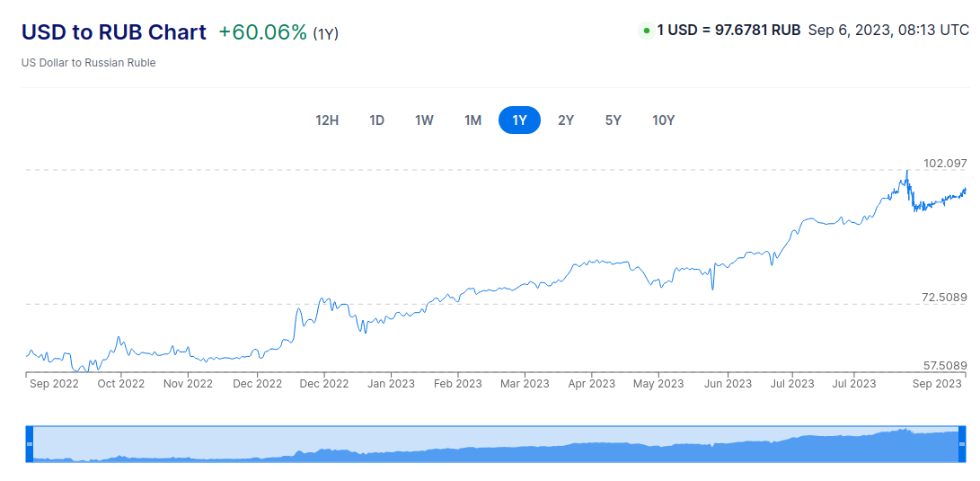Click the navigator mini chart area

494,445
